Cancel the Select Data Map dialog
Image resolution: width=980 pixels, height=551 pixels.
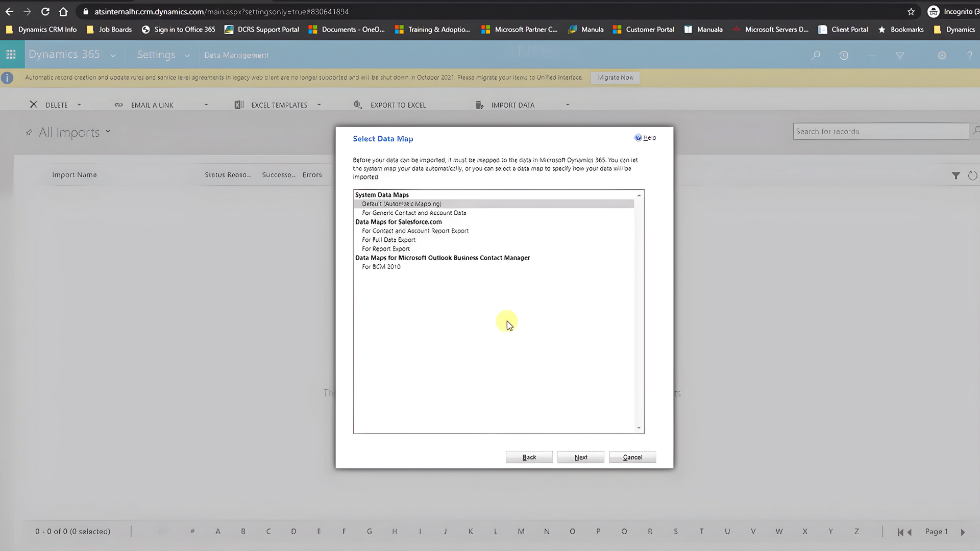[632, 457]
